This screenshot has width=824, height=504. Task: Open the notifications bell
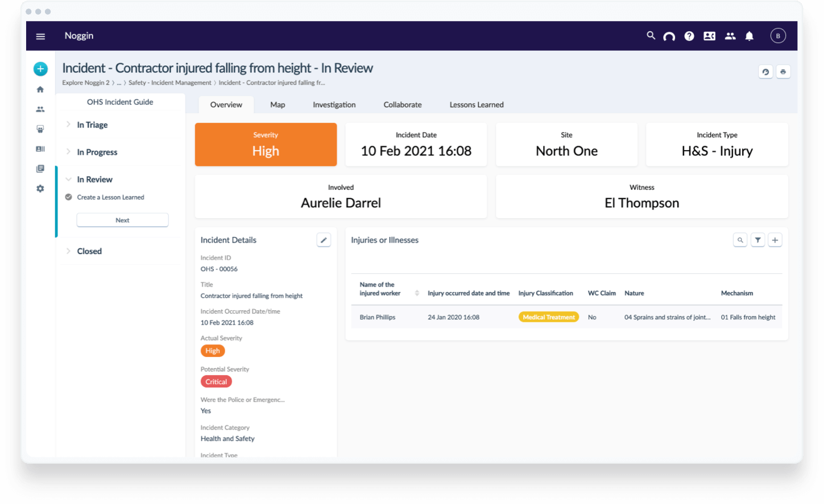749,36
